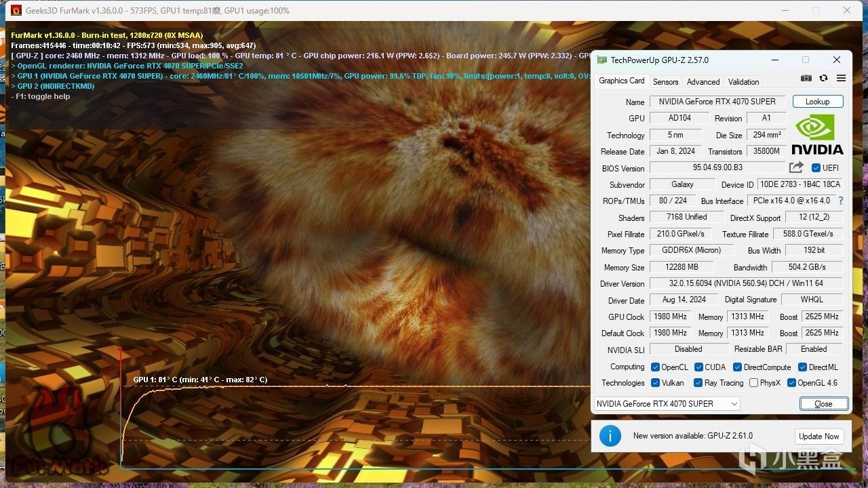
Task: Click the Transistors value 35800M
Action: click(766, 151)
